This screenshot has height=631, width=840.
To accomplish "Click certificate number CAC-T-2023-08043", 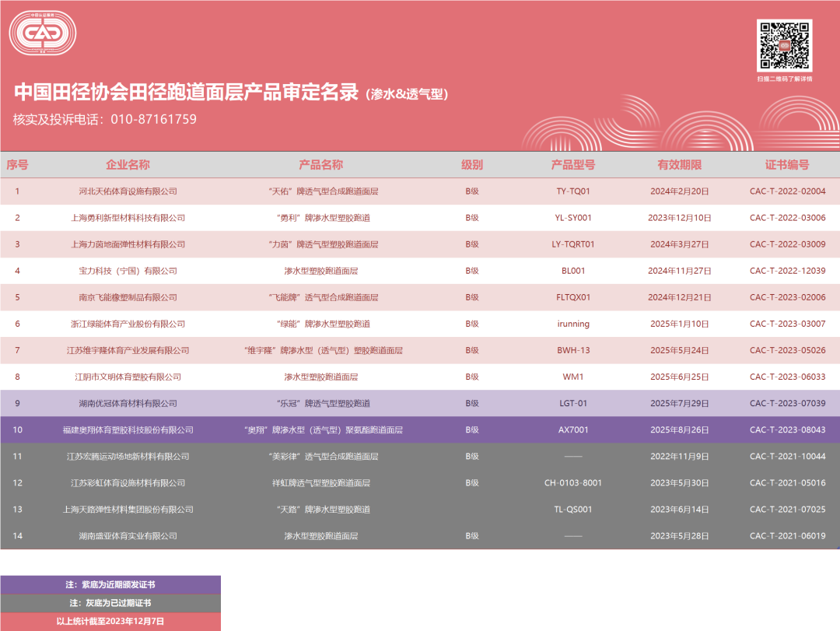I will coord(787,430).
